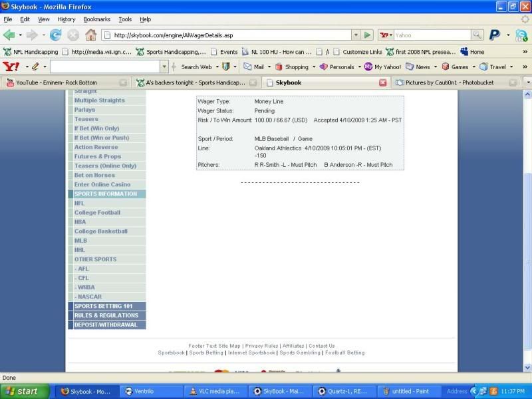Open the Mail dropdown arrow

(x=269, y=67)
